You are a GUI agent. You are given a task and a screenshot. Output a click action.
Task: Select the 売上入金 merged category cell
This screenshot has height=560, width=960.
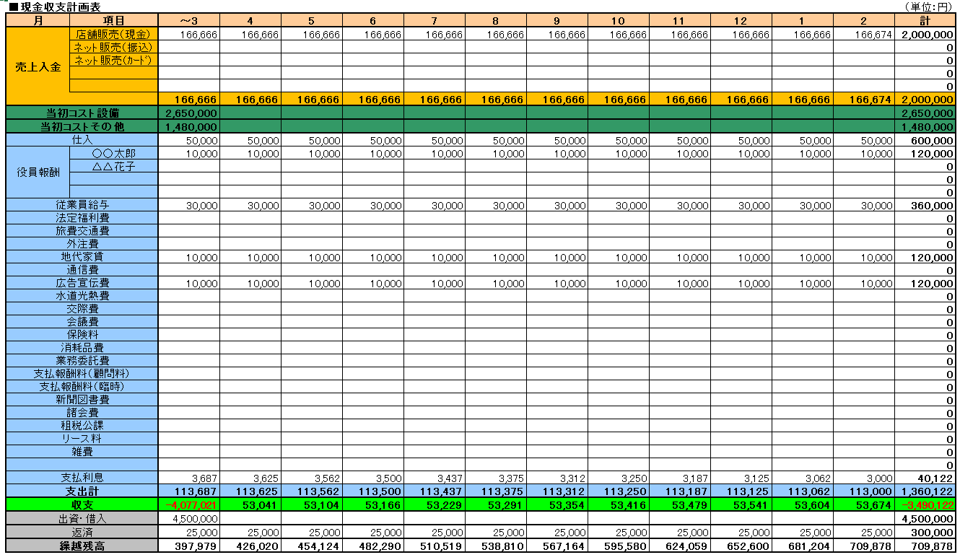pyautogui.click(x=38, y=66)
